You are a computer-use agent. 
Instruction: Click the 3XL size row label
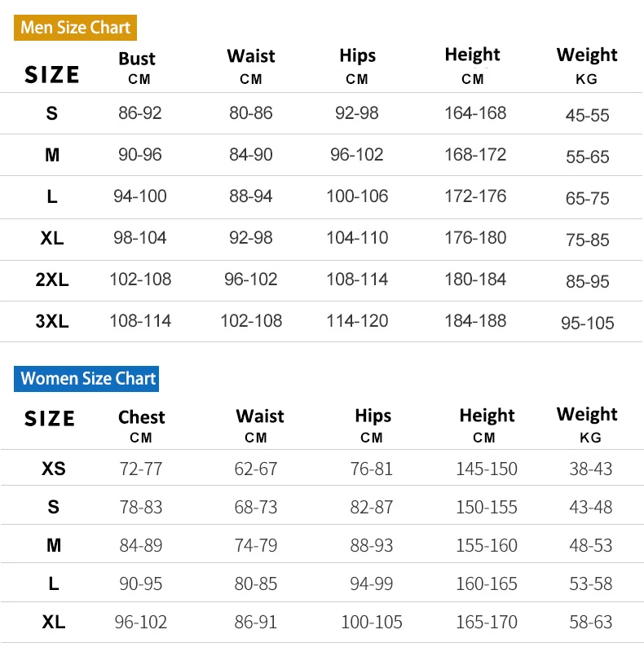click(x=52, y=321)
